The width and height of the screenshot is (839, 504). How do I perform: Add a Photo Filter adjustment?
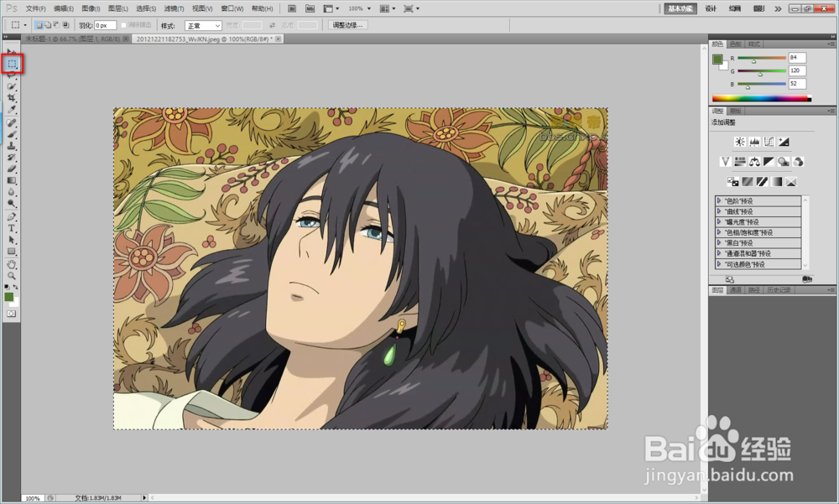click(784, 162)
